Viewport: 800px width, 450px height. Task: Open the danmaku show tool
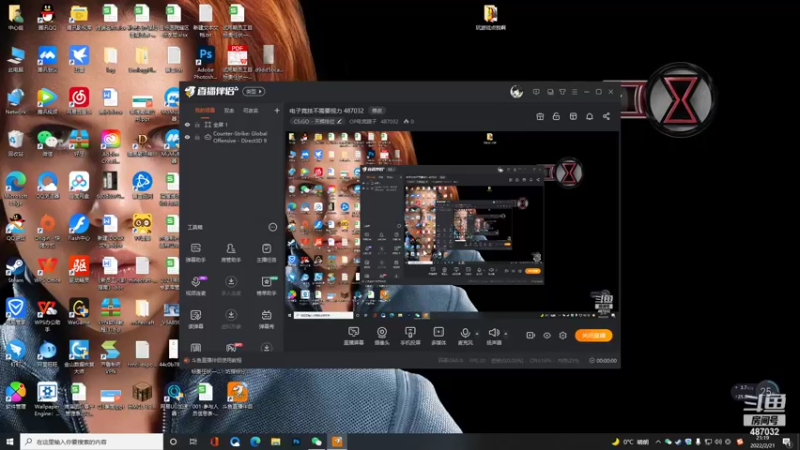pos(266,319)
